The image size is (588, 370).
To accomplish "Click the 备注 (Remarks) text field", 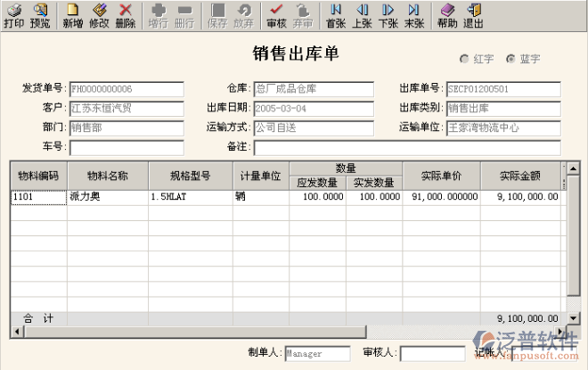I will (406, 147).
